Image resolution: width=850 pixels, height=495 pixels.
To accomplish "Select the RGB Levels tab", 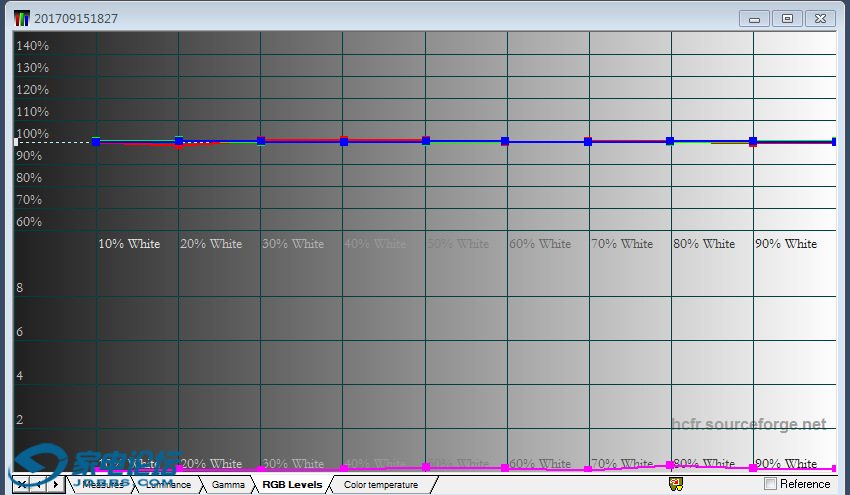I will point(292,485).
